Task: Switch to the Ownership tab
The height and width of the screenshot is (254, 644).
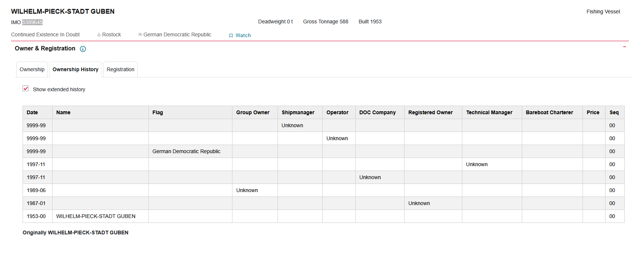Action: pos(32,69)
